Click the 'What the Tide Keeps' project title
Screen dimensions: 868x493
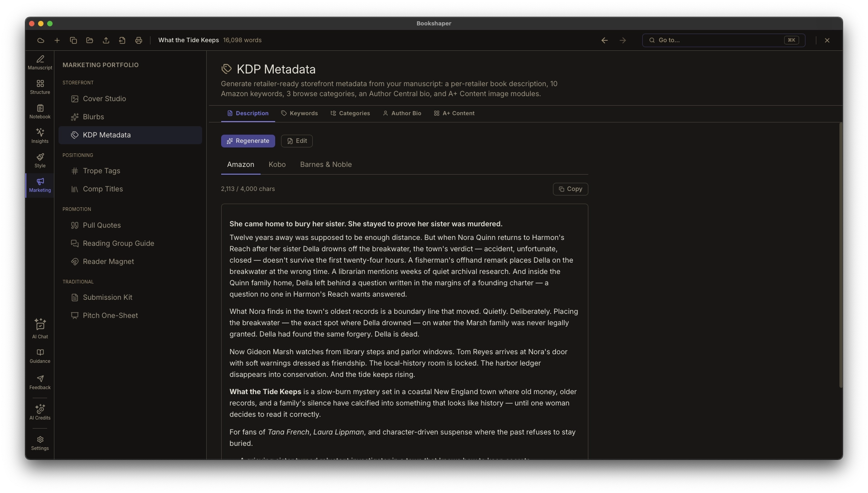point(189,40)
